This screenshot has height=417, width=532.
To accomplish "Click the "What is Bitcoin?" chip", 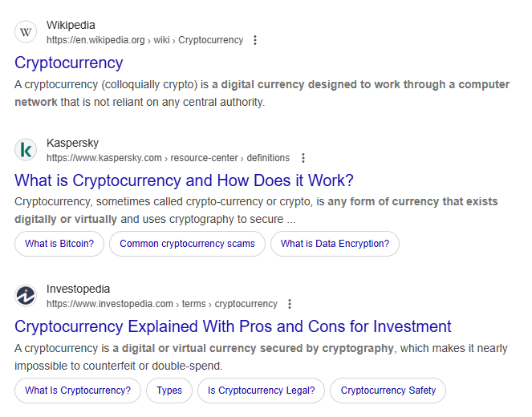I will tap(59, 244).
